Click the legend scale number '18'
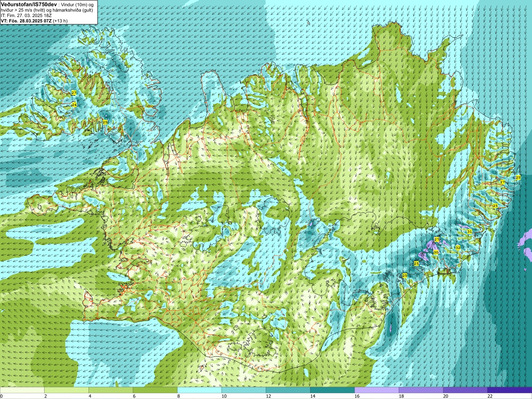 [x=401, y=396]
